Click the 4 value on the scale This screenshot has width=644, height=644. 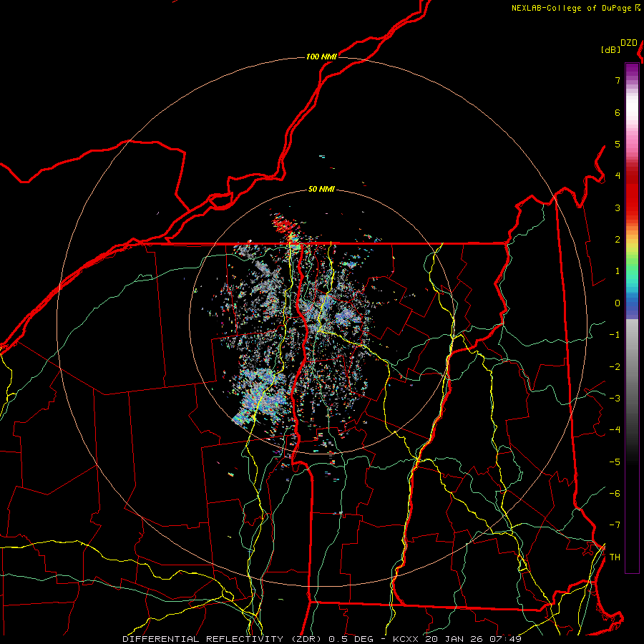tap(618, 176)
